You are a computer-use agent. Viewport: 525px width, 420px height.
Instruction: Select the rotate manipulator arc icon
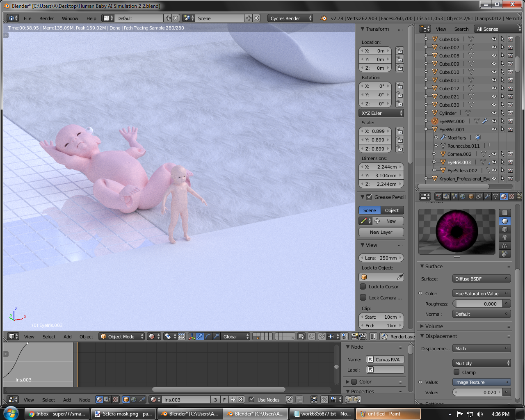tap(208, 336)
